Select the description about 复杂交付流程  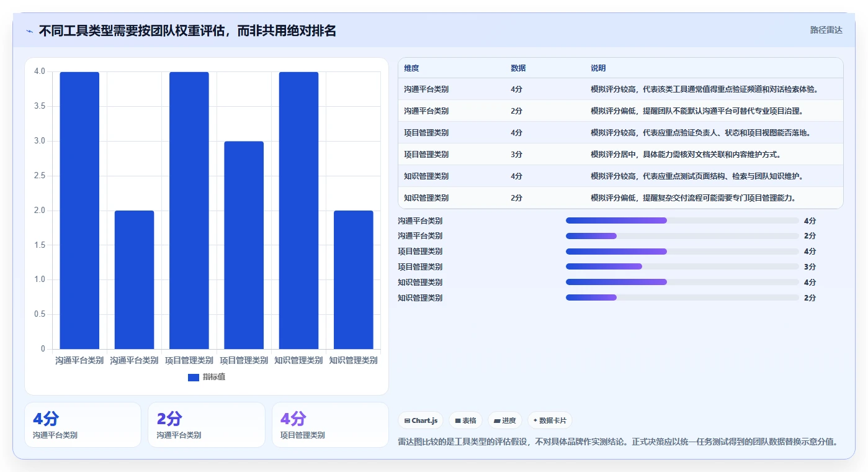click(693, 198)
